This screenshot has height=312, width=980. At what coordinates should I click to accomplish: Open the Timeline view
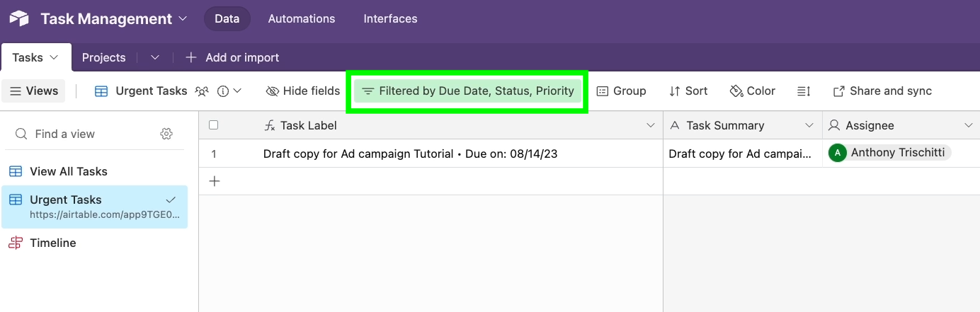tap(52, 243)
